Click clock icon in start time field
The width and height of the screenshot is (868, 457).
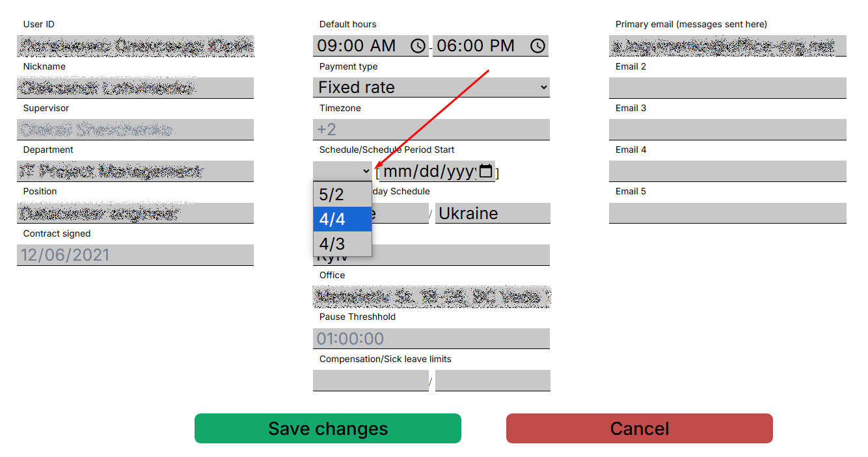click(x=418, y=46)
